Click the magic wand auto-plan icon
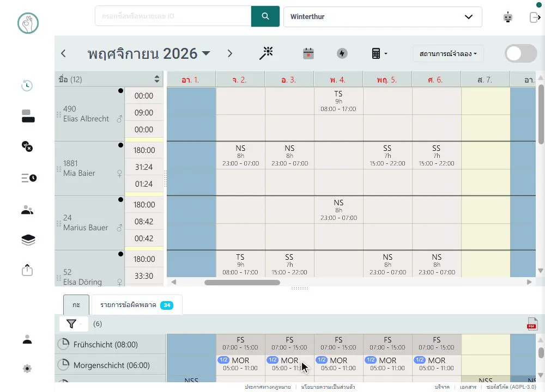 tap(267, 53)
